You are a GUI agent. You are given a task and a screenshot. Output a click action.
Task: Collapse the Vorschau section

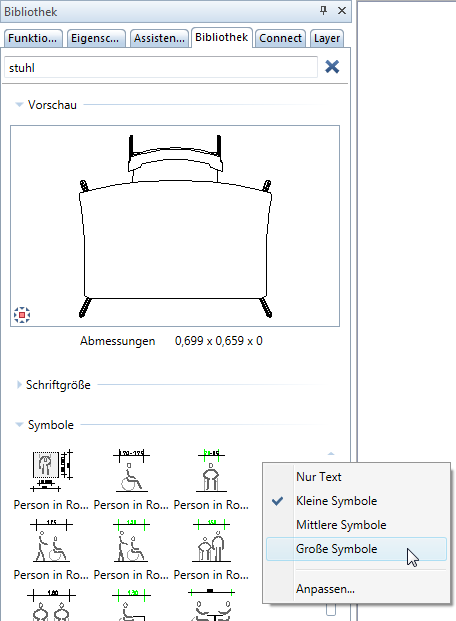[x=19, y=105]
